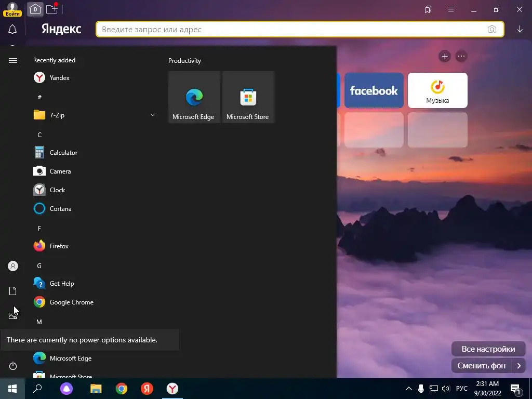Expand the Start menu hamburger button

13,60
